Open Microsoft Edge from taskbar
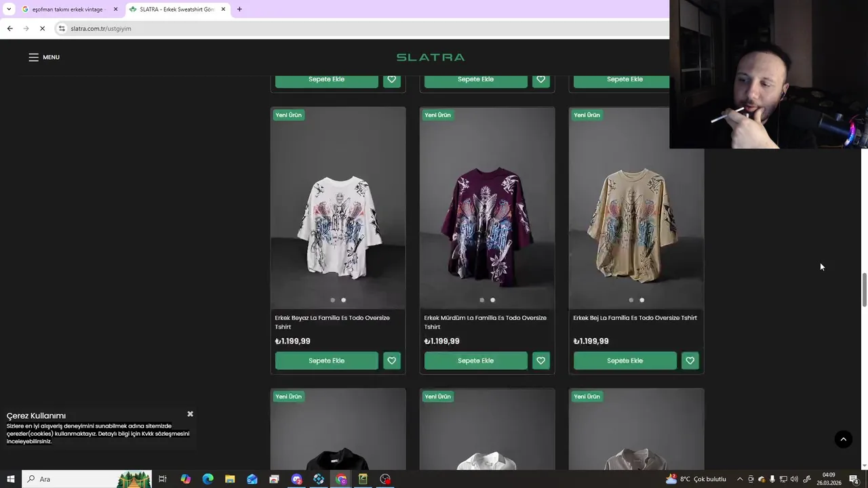Image resolution: width=868 pixels, height=488 pixels. 208,479
